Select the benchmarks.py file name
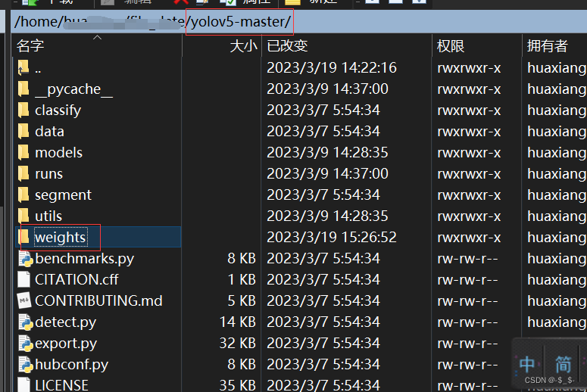This screenshot has height=392, width=587. click(85, 259)
